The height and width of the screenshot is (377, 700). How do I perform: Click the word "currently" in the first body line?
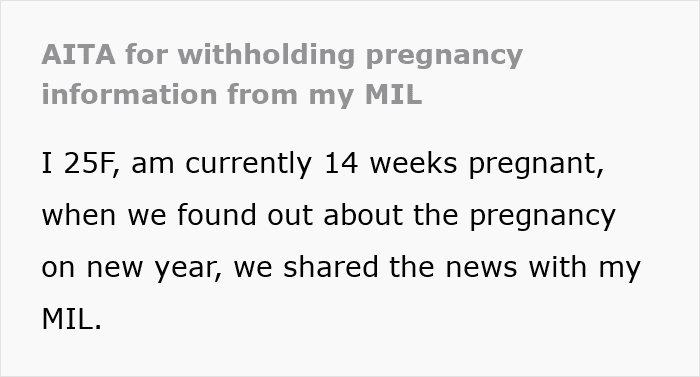pos(249,165)
